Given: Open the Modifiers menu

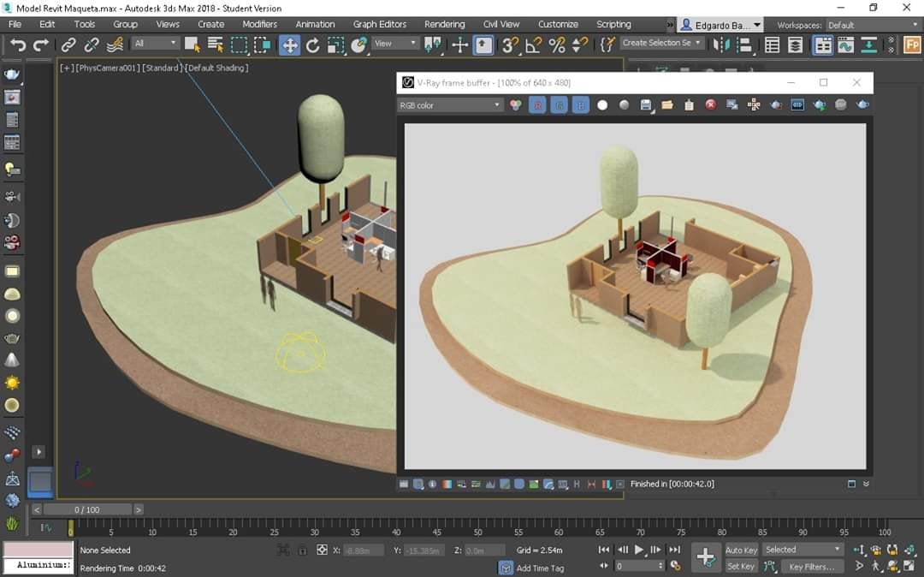Looking at the screenshot, I should click(x=259, y=24).
